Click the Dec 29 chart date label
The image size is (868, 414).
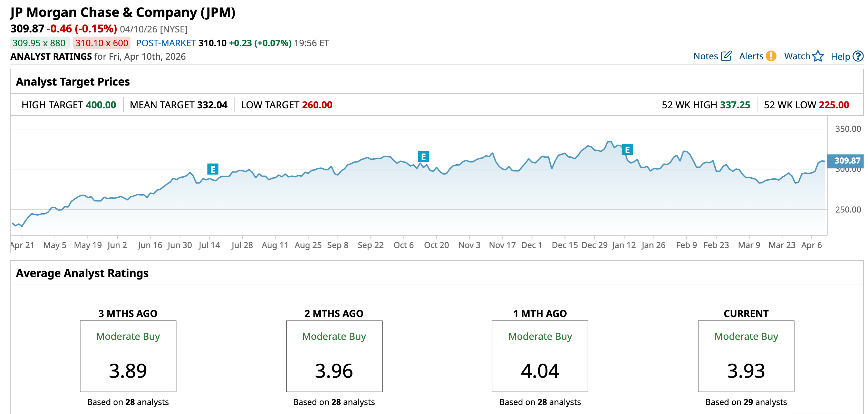[594, 245]
